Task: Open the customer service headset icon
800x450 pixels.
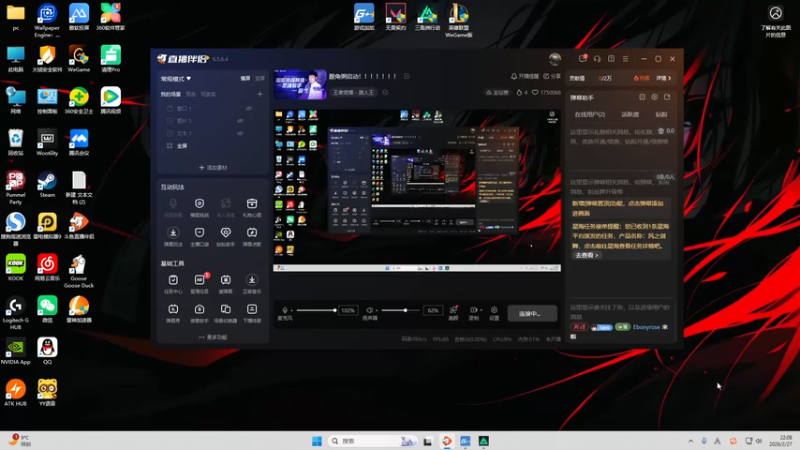Action: pos(597,59)
